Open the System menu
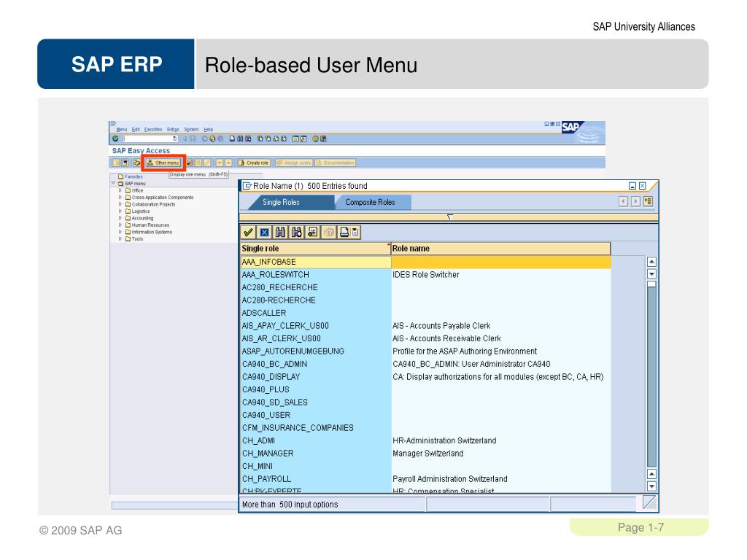 coord(192,130)
